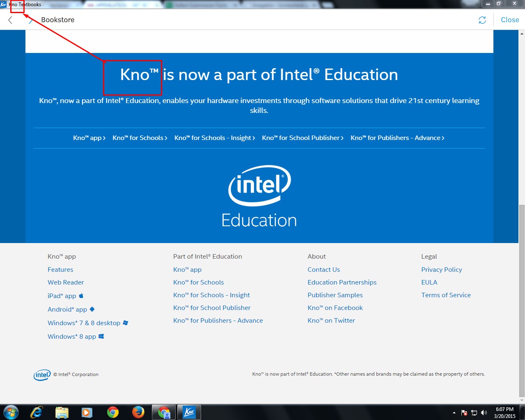
Task: Open the Android app link
Action: coord(71,309)
